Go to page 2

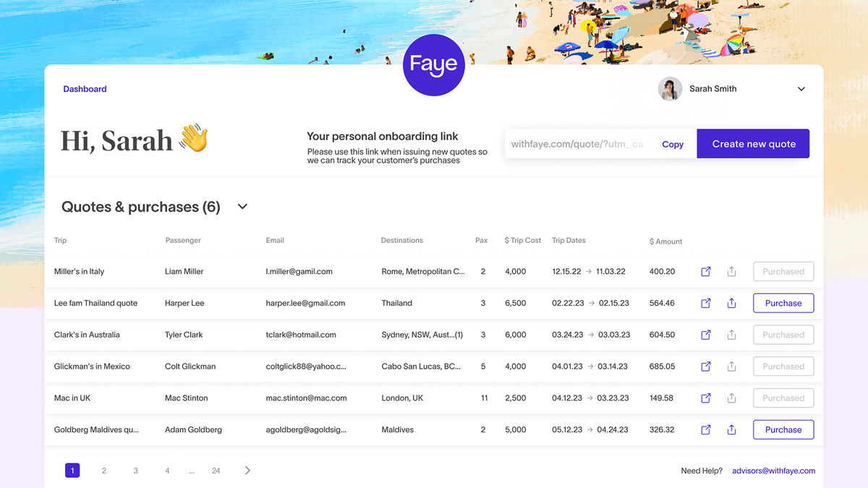click(103, 471)
